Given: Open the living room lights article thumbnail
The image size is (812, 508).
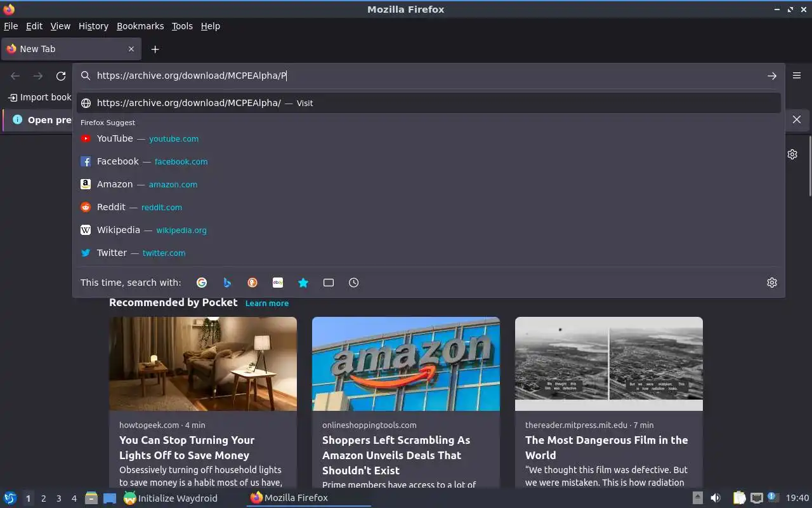Looking at the screenshot, I should (x=203, y=364).
